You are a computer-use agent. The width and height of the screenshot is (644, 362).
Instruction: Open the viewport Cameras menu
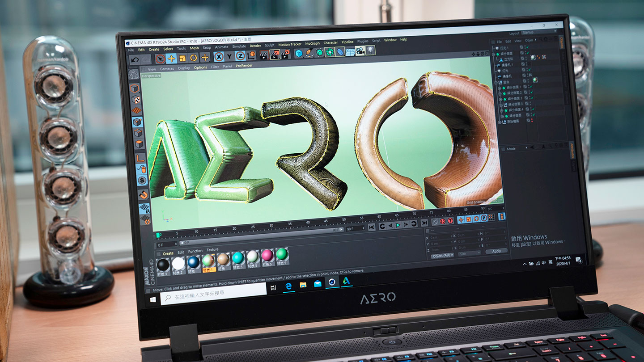click(167, 69)
